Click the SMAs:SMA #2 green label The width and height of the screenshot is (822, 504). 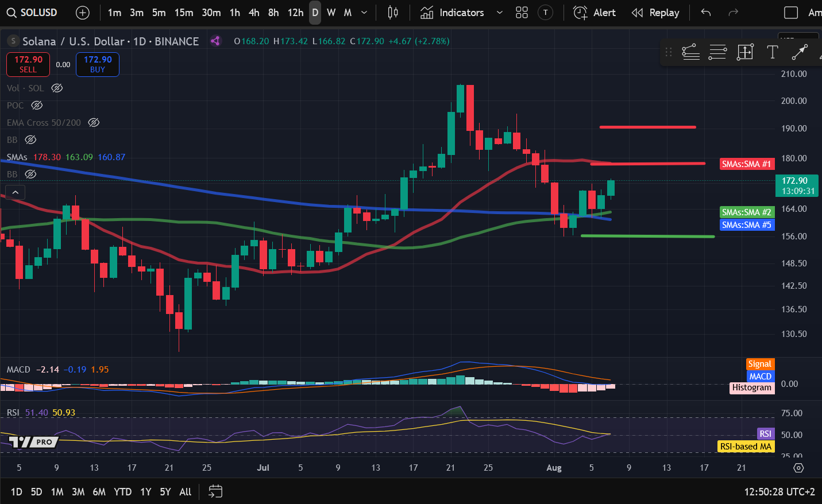click(x=747, y=212)
